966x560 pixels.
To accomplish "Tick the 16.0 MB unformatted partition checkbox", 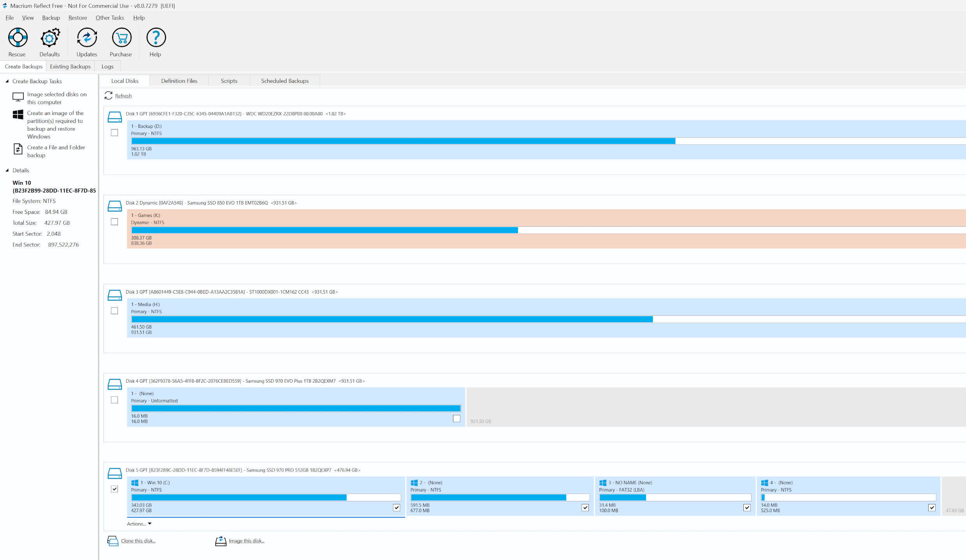I will (457, 418).
